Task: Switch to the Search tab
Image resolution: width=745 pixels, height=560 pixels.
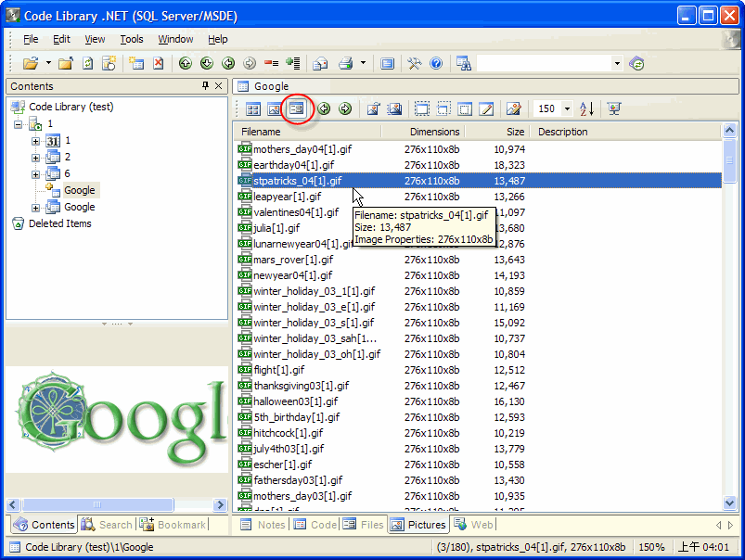Action: 107,525
